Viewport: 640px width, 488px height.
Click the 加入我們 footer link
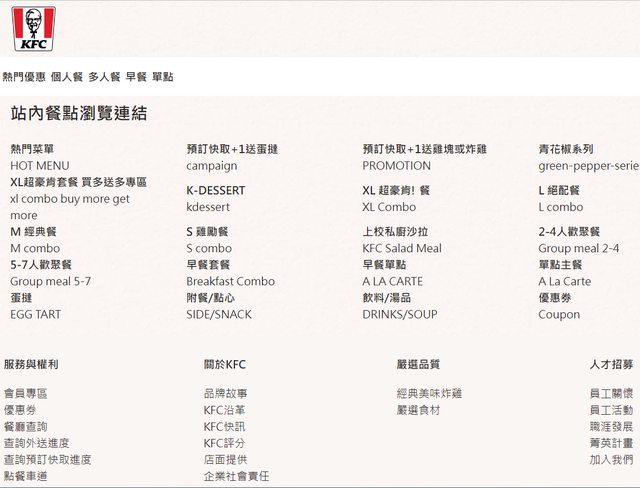(x=611, y=460)
